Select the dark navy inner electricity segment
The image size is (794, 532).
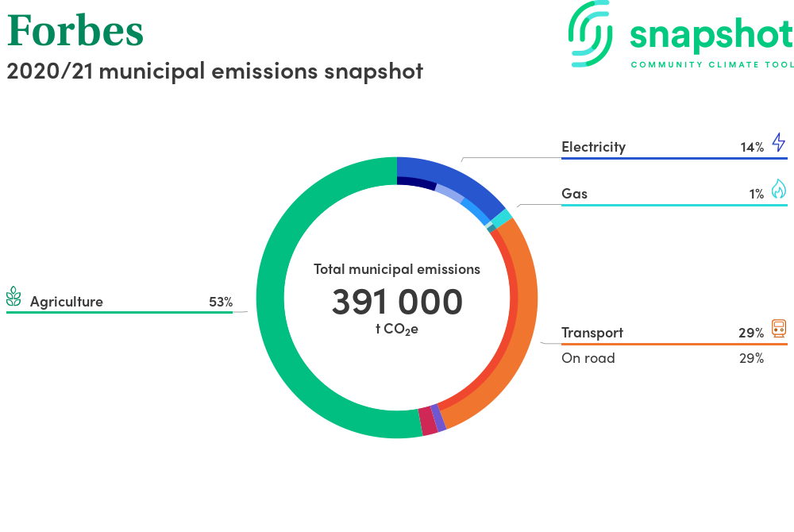coord(416,182)
